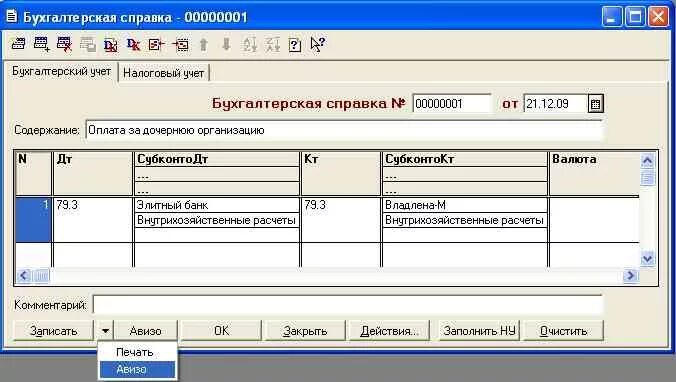Viewport: 676px width, 382px height.
Task: Click the date field 21.12.09
Action: 556,104
